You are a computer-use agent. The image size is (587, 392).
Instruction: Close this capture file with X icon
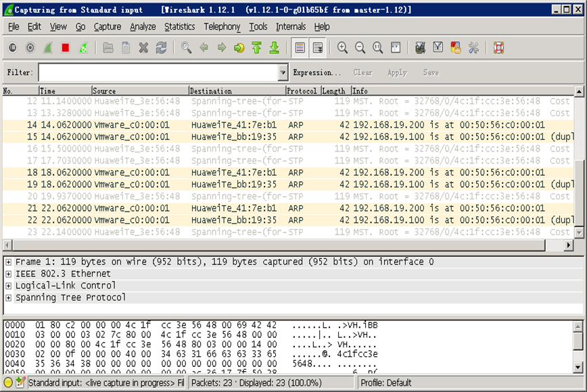[143, 48]
